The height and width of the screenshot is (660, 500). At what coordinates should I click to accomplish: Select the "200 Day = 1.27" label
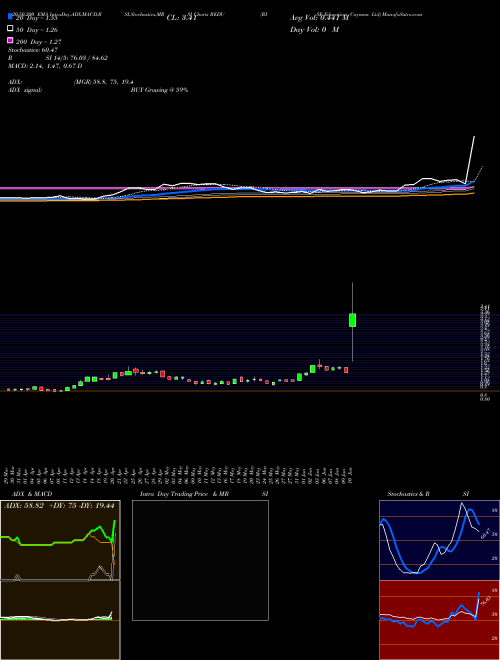pos(39,42)
